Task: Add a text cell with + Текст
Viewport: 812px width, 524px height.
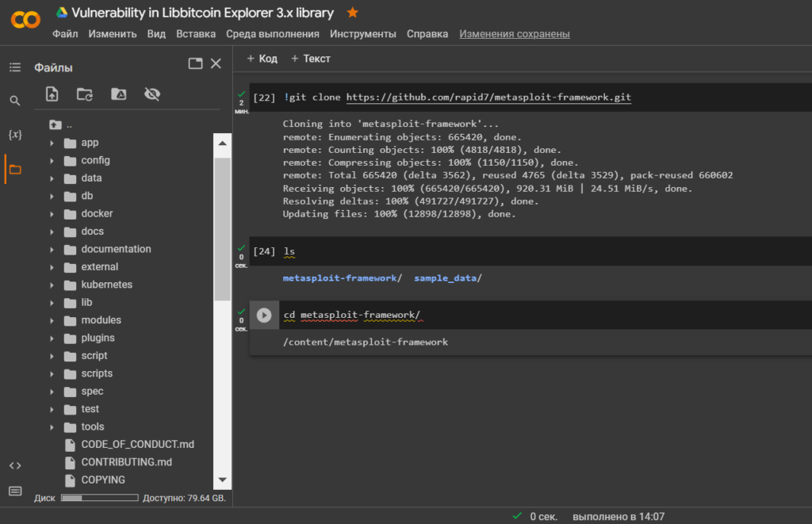Action: pyautogui.click(x=311, y=59)
